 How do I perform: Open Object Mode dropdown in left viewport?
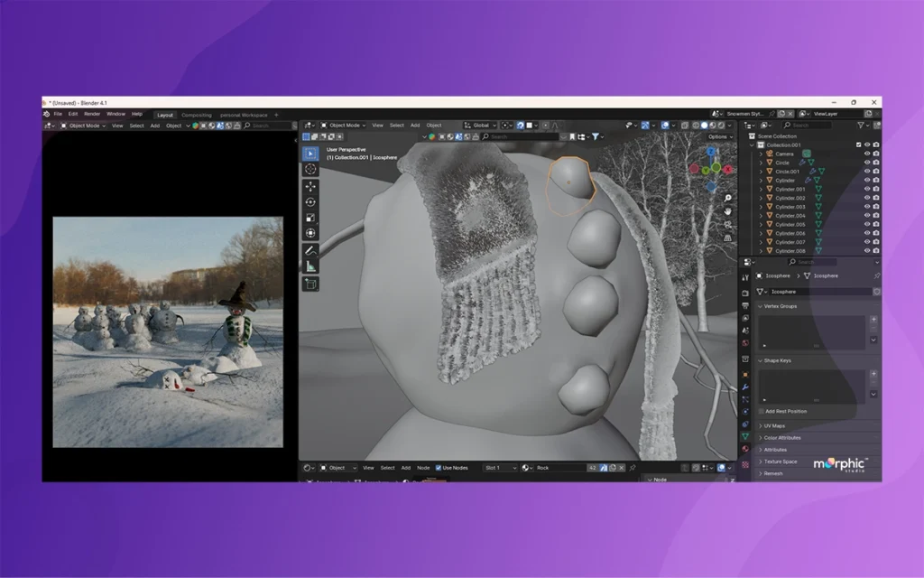point(83,126)
